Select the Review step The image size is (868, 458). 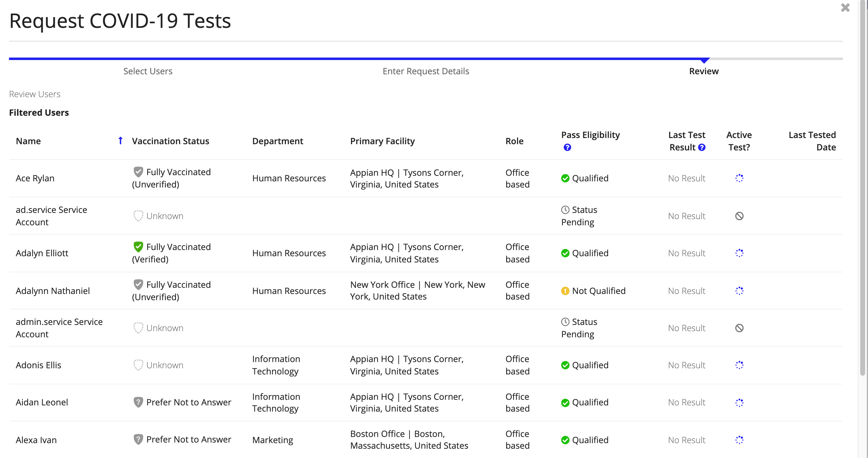704,71
